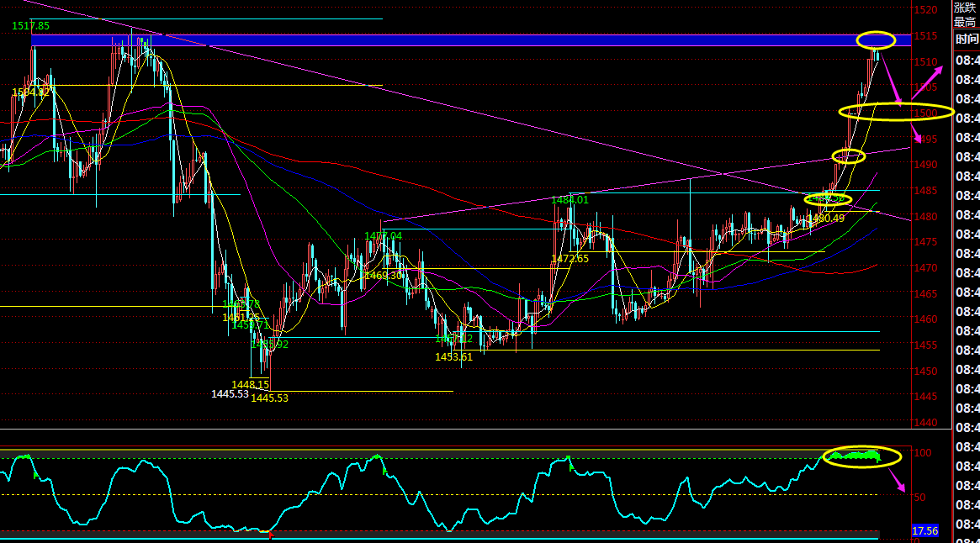
Task: Click the 1520 price axis label
Action: point(925,10)
